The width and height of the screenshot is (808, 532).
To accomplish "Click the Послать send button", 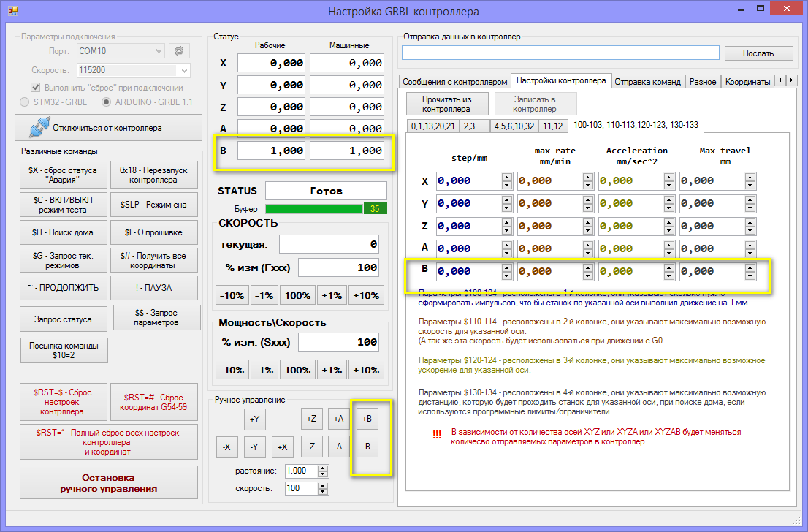I will tap(758, 53).
